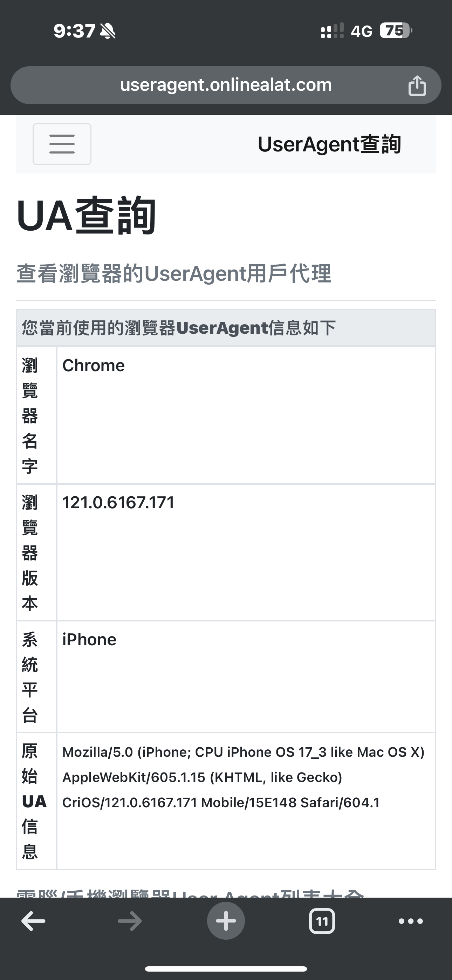Tap the UA查詢 page heading
The width and height of the screenshot is (452, 980).
pyautogui.click(x=86, y=216)
